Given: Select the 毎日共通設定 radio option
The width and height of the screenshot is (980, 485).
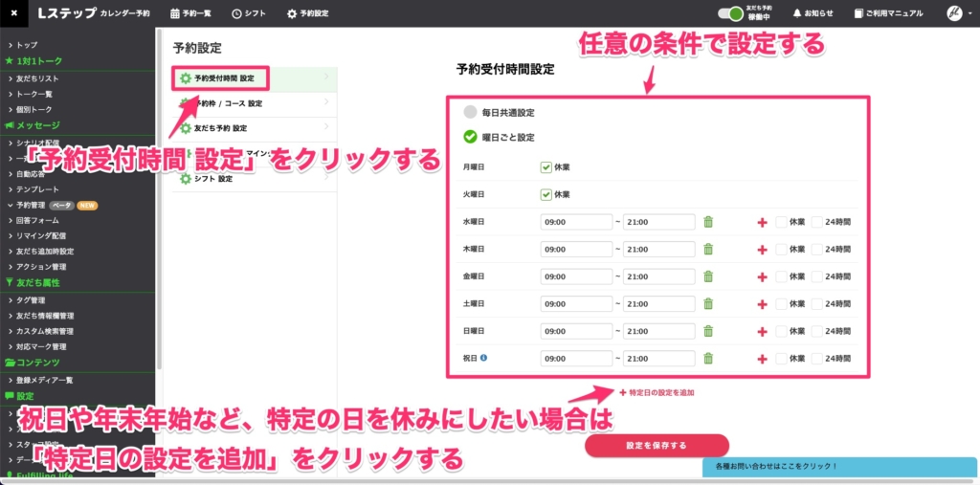Looking at the screenshot, I should pos(470,112).
